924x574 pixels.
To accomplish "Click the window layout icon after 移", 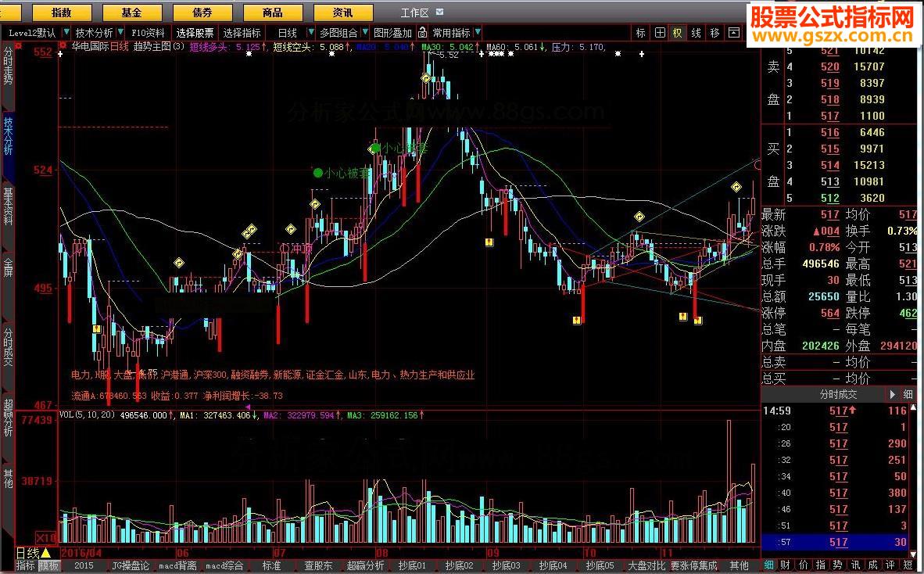I will [x=734, y=33].
